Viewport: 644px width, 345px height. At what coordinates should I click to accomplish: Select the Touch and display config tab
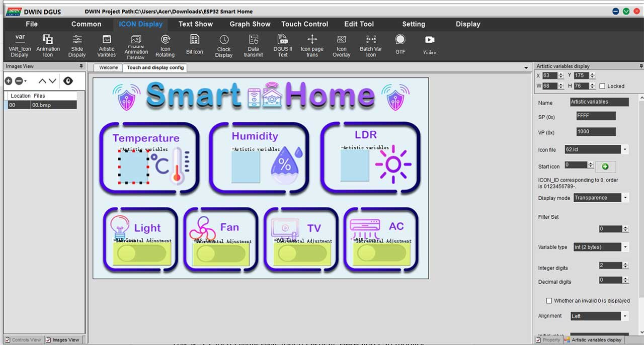155,68
